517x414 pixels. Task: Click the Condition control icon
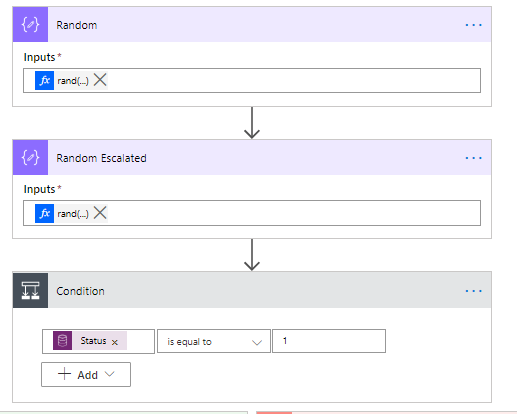click(30, 290)
